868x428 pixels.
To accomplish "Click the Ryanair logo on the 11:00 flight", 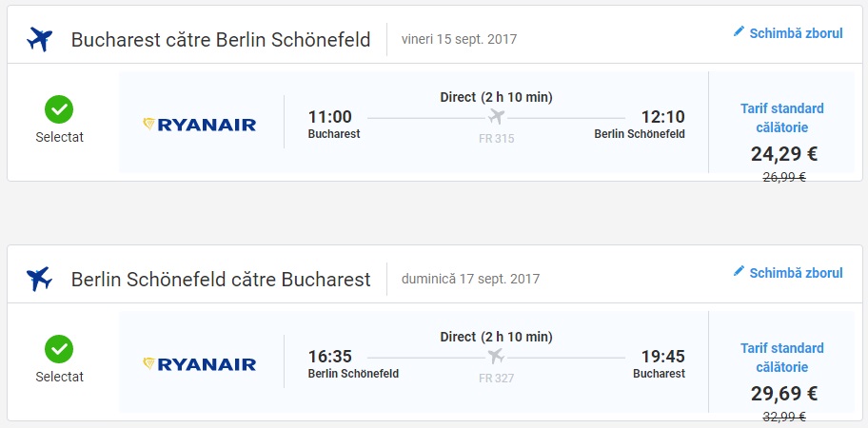I will (x=199, y=124).
